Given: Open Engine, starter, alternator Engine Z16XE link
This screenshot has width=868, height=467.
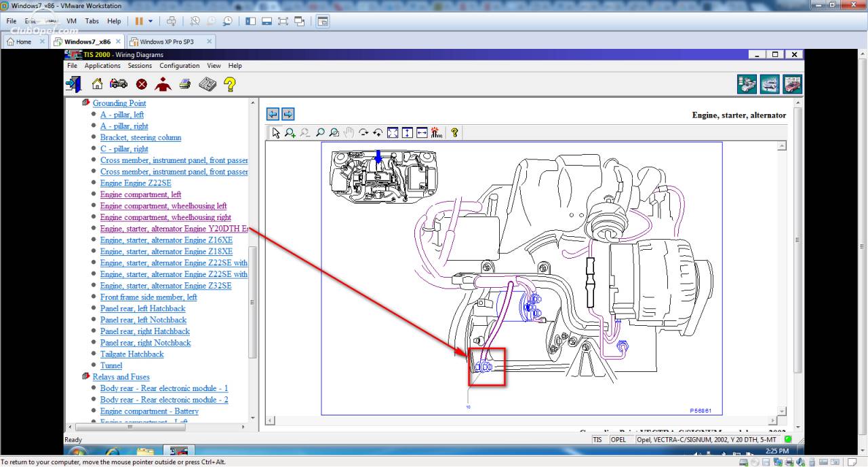Looking at the screenshot, I should [x=166, y=240].
